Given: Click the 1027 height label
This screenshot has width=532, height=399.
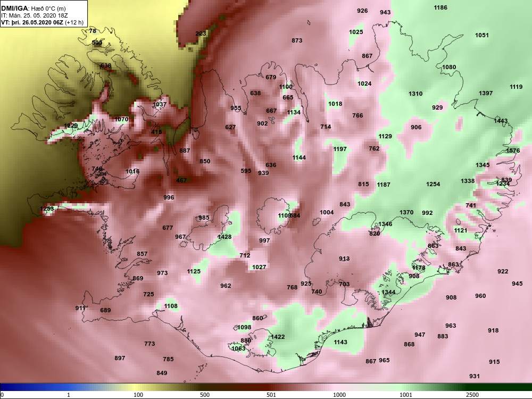Looking at the screenshot, I should pos(259,267).
